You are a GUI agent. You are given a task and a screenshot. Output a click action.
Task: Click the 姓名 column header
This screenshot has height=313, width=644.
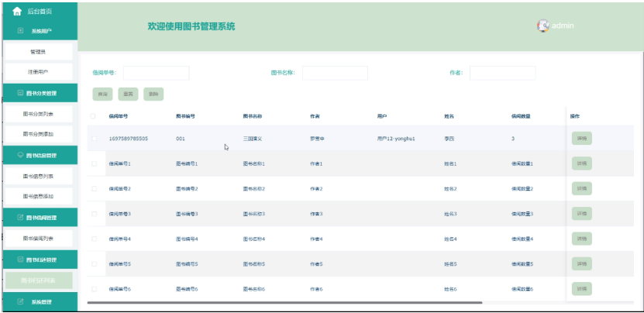tap(449, 116)
